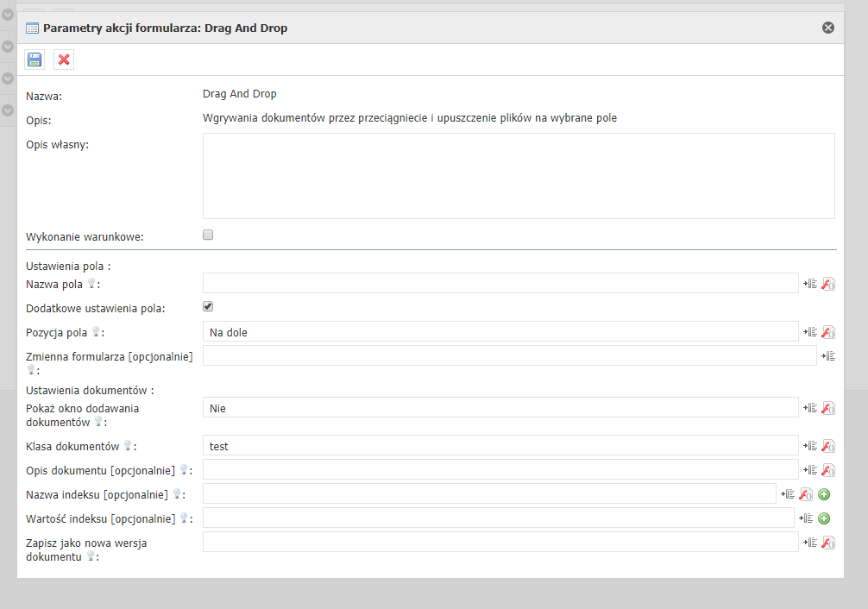Click the green plus icon beside Wartość indeksu
Screen dimensions: 868x609
click(824, 518)
